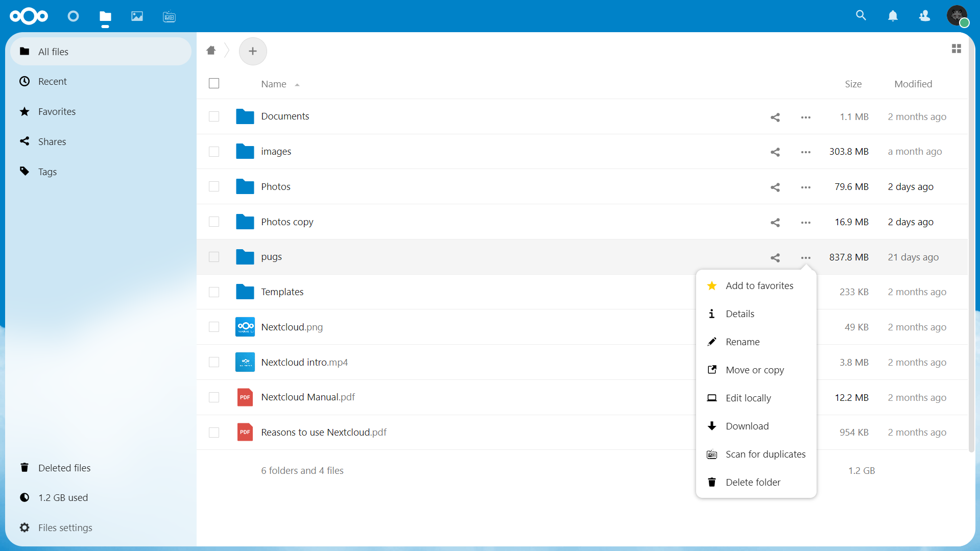Open the Photos app icon in header

pos(137,16)
